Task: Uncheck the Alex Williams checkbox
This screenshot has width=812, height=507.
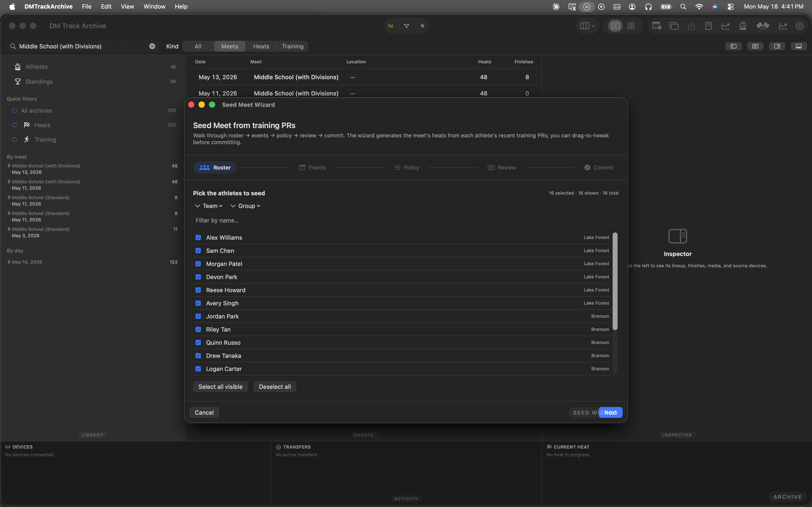Action: [198, 237]
